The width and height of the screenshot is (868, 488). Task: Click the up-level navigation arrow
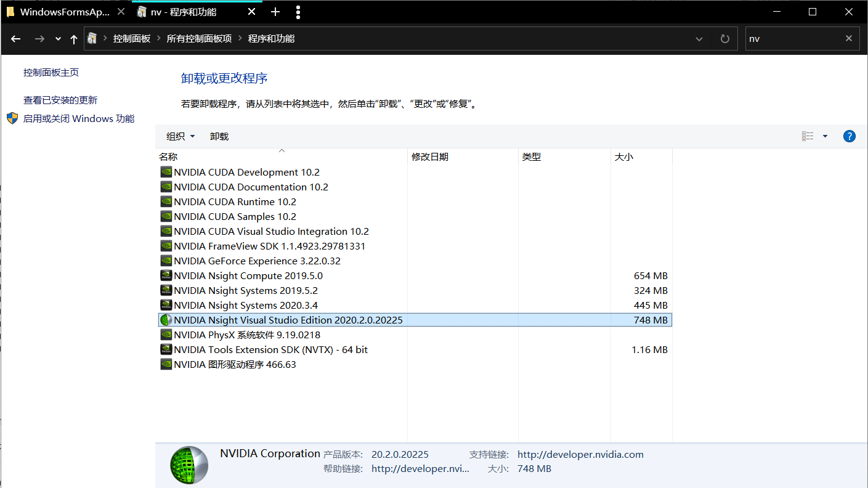pos(73,38)
